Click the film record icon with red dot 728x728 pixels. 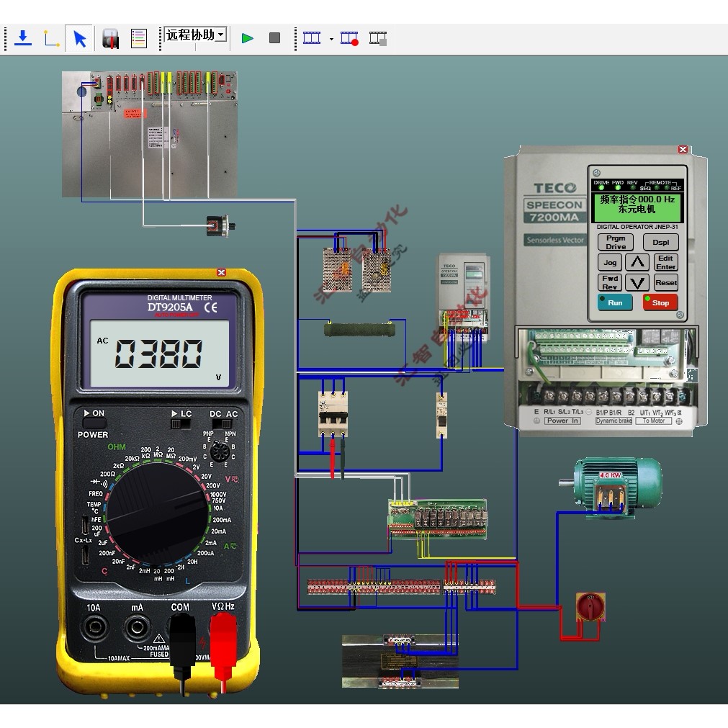click(x=349, y=38)
